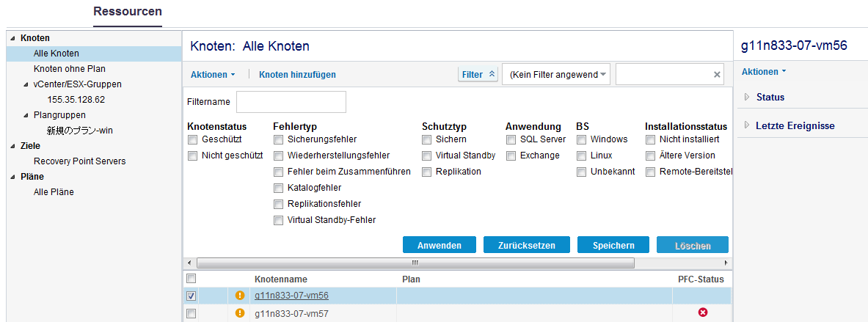The width and height of the screenshot is (868, 322).
Task: Click into the Filtername text field
Action: tap(291, 102)
